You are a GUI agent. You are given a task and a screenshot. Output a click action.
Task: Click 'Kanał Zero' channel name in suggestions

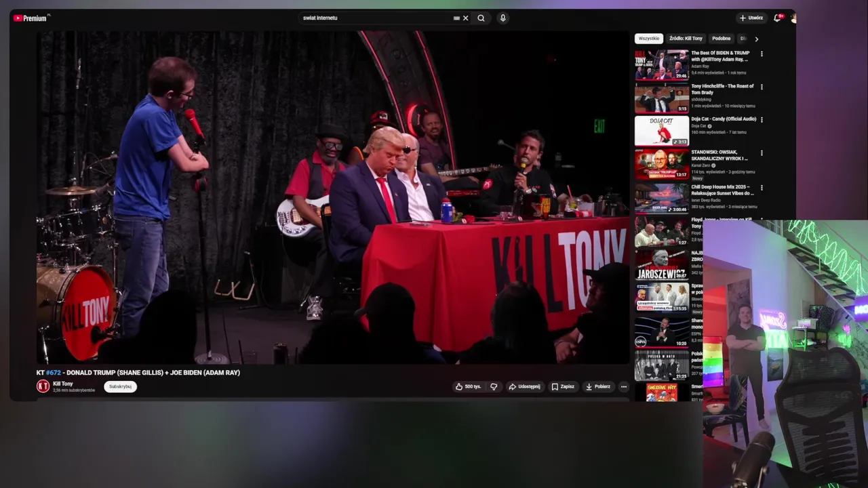coord(703,165)
